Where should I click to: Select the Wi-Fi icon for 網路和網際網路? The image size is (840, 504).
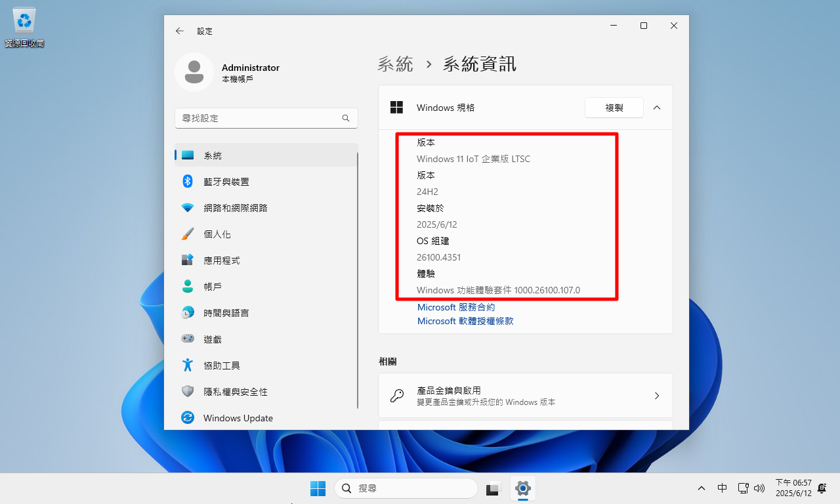point(188,208)
